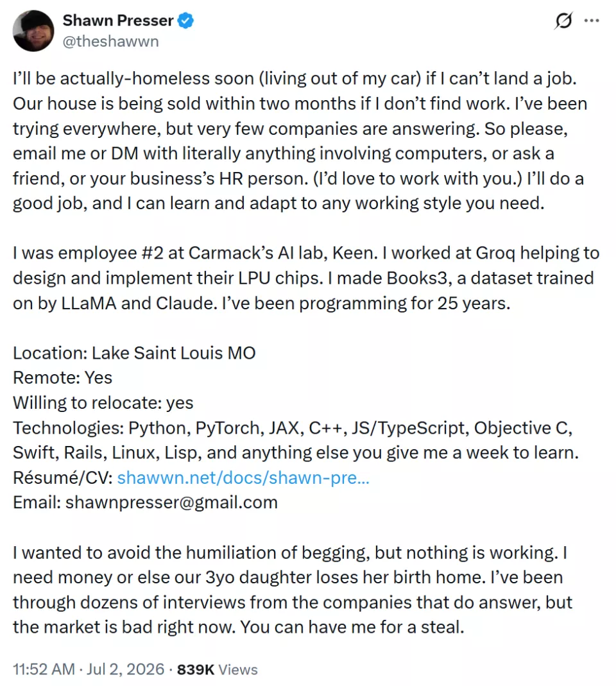Image resolution: width=616 pixels, height=686 pixels.
Task: Open Shawn Presser's profile avatar
Action: (x=33, y=31)
